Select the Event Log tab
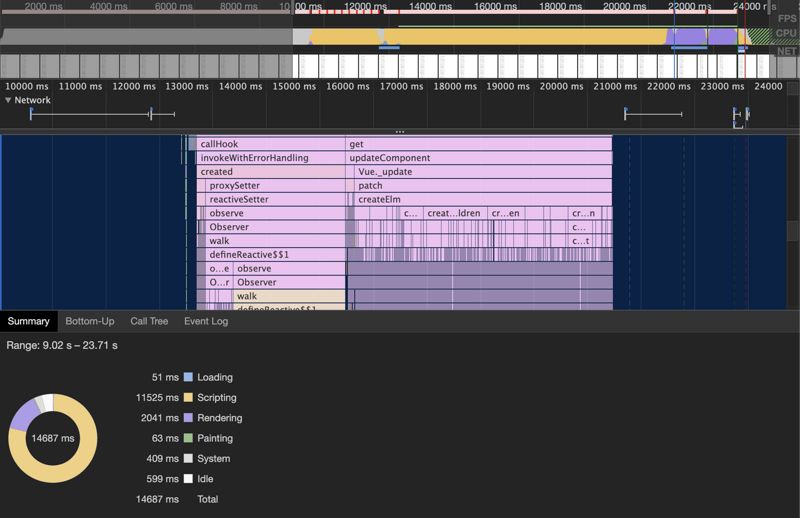The image size is (800, 518). click(206, 321)
